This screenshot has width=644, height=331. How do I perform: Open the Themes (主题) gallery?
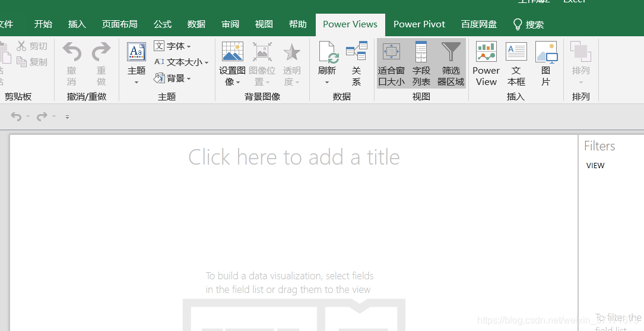point(137,64)
